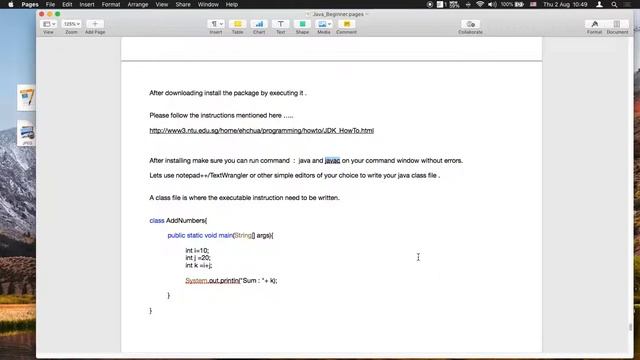Click Please follow the instructions text

coord(221,116)
